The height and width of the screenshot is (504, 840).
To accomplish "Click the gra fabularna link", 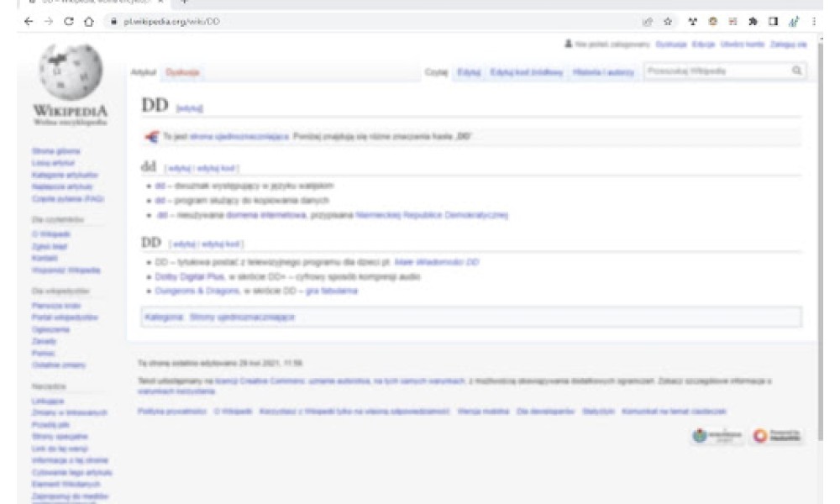I will click(332, 291).
